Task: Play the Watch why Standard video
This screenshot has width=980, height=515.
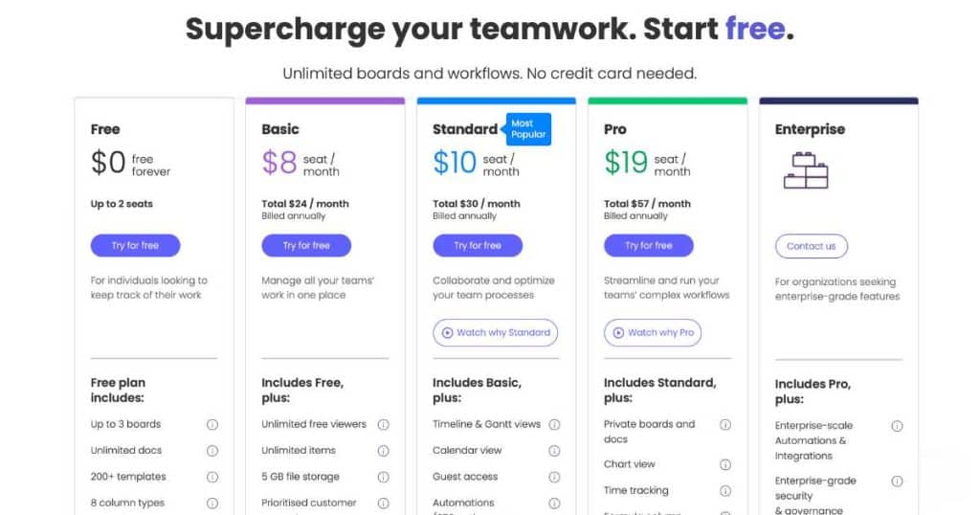Action: [x=495, y=332]
